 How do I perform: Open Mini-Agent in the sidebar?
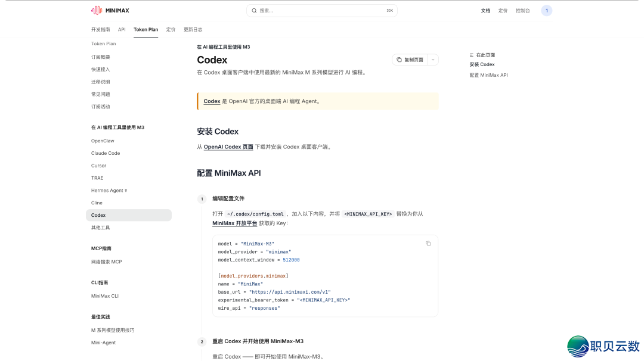pos(104,343)
